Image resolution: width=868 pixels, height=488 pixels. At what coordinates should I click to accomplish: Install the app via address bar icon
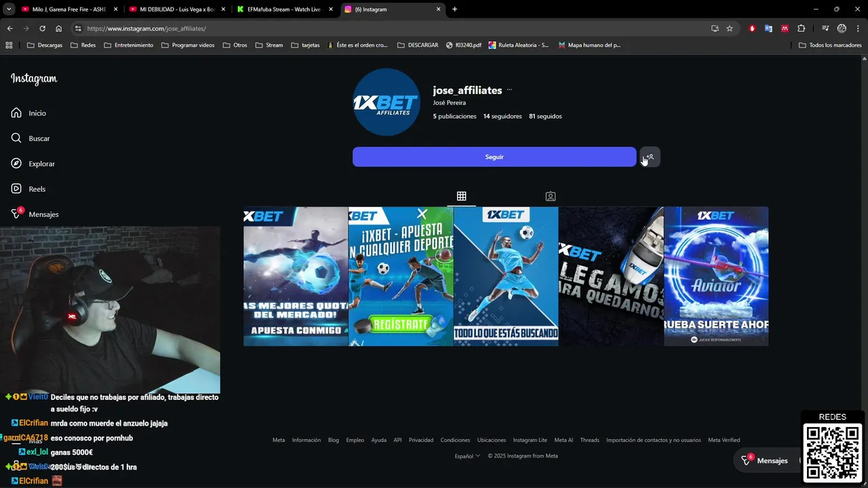tap(715, 28)
